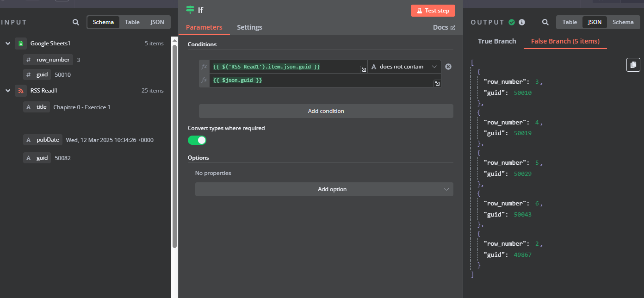This screenshot has width=644, height=298.
Task: Click the input panel vertical scrollbar
Action: pos(174,139)
